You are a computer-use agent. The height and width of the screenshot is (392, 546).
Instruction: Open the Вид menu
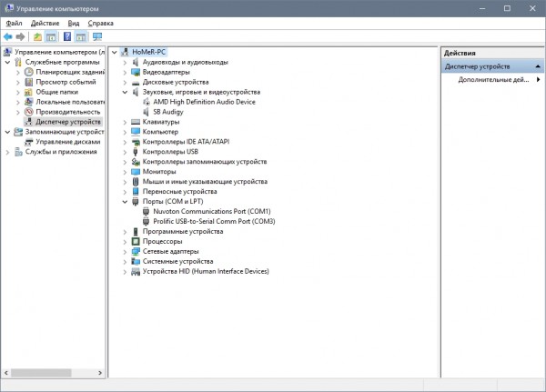click(x=74, y=24)
